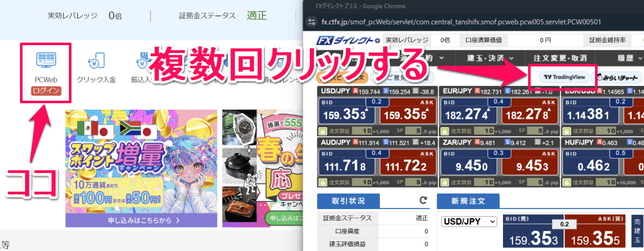
Task: Select the 新規注文 tab
Action: pyautogui.click(x=468, y=201)
